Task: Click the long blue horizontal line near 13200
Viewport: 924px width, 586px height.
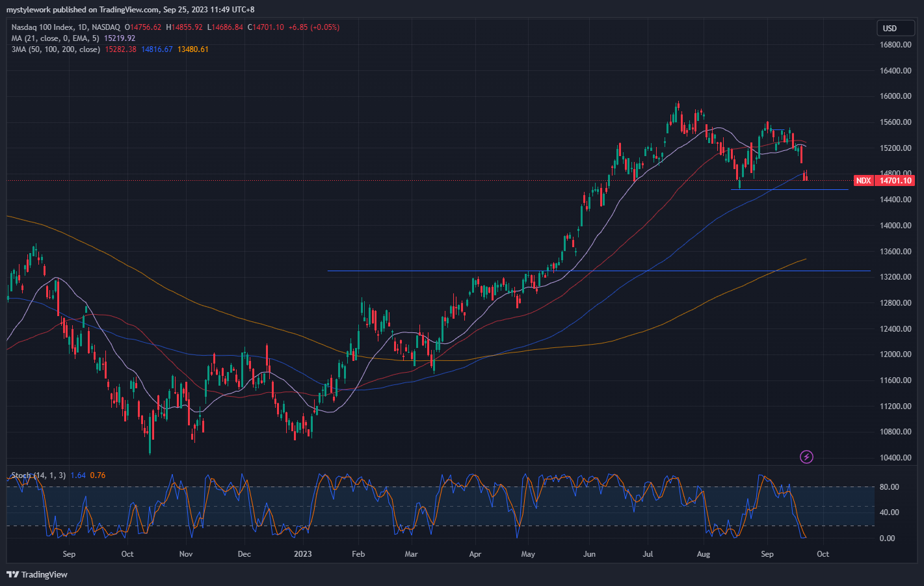Action: [598, 271]
